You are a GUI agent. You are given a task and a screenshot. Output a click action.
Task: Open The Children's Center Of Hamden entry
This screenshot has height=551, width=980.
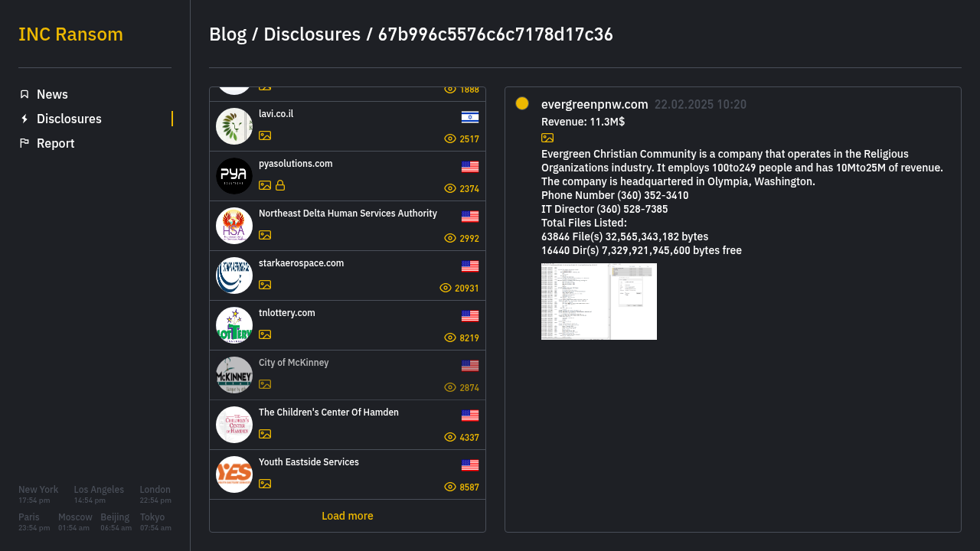pos(348,425)
